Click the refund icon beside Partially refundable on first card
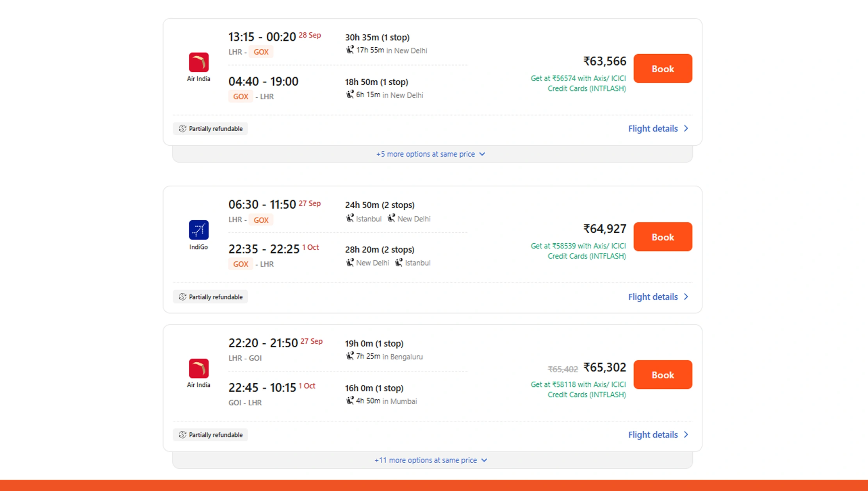Viewport: 868px width, 491px height. tap(182, 128)
